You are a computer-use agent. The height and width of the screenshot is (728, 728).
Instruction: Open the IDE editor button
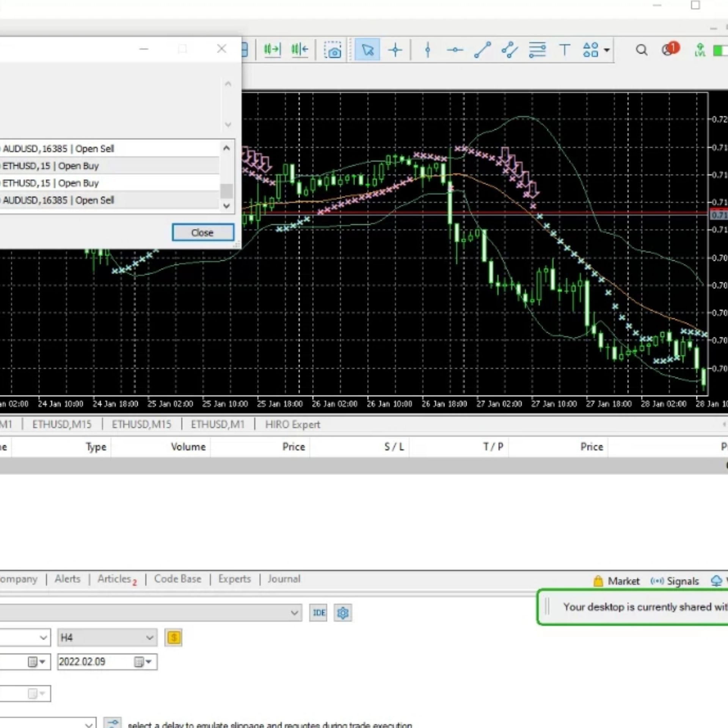tap(318, 613)
